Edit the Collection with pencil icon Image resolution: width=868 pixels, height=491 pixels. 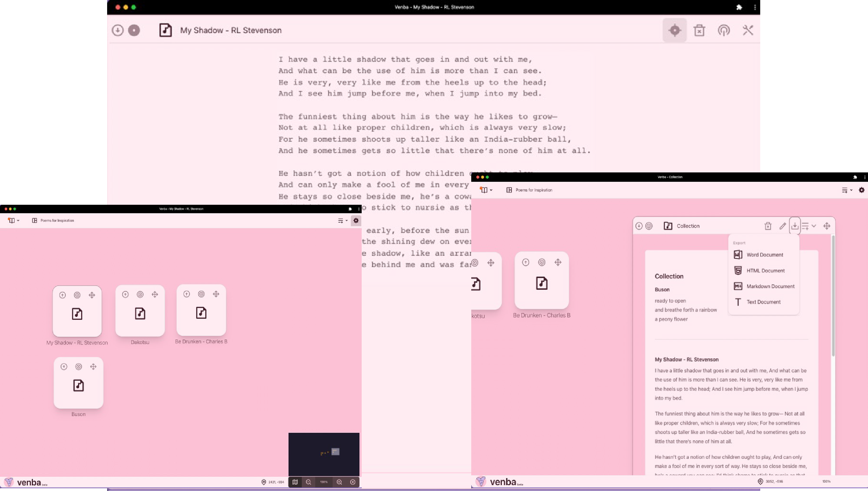783,226
